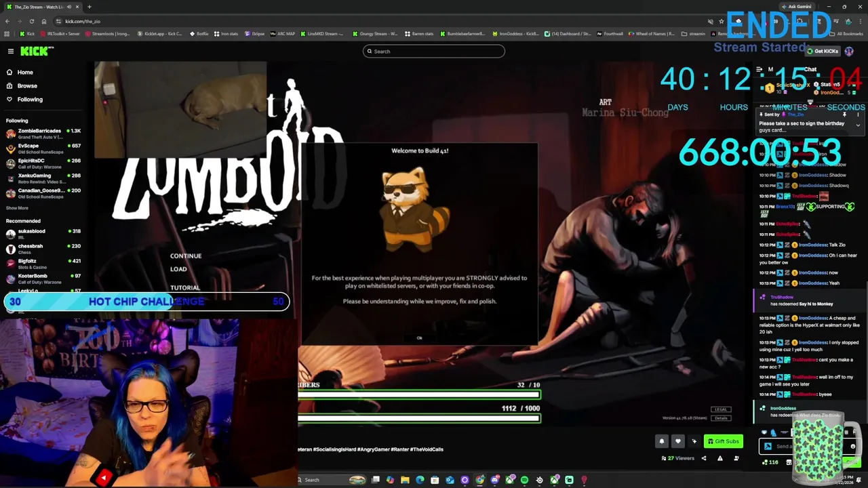868x488 pixels.
Task: Open EvScape channel in Following list
Action: pyautogui.click(x=43, y=148)
